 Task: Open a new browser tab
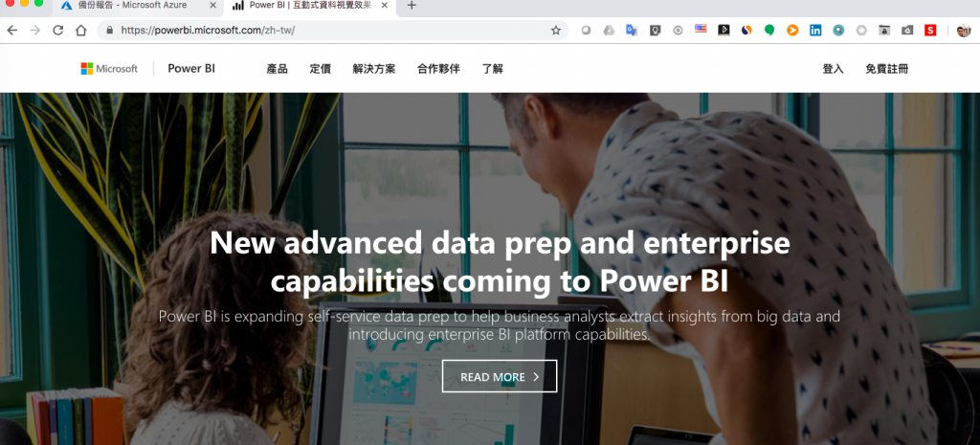pos(412,6)
